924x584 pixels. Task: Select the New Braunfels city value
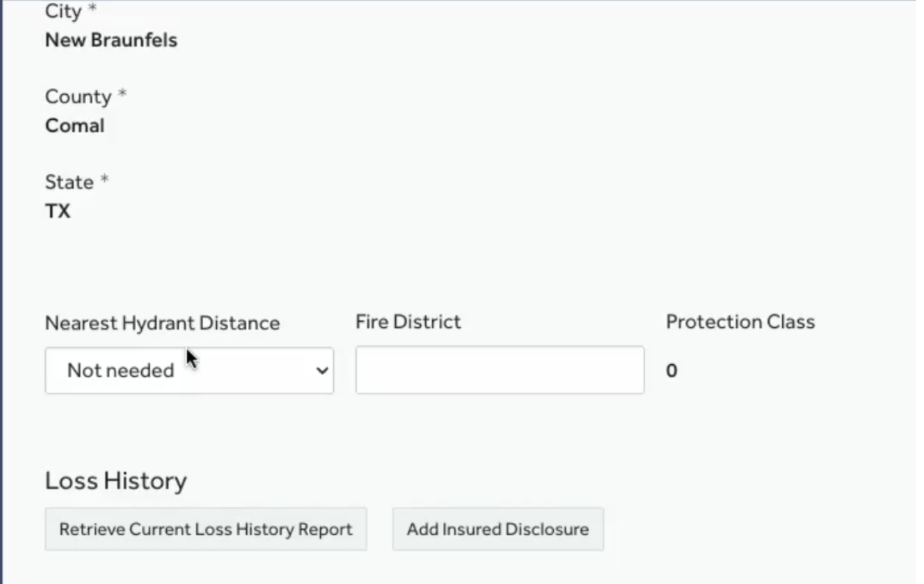point(111,40)
